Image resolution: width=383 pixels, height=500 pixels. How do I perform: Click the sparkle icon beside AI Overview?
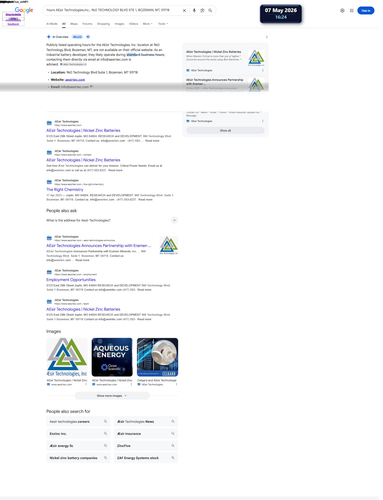[x=49, y=37]
